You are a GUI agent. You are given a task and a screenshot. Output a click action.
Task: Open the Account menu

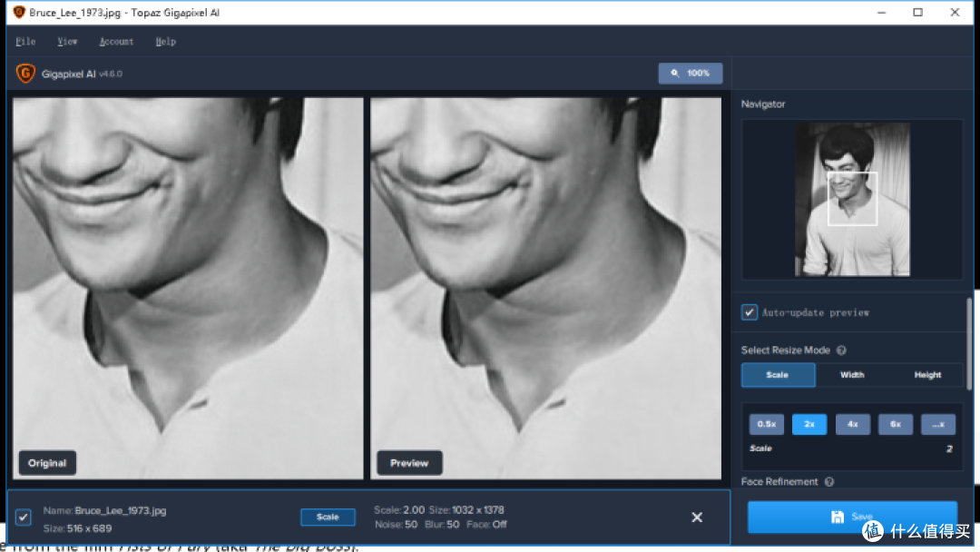tap(116, 41)
